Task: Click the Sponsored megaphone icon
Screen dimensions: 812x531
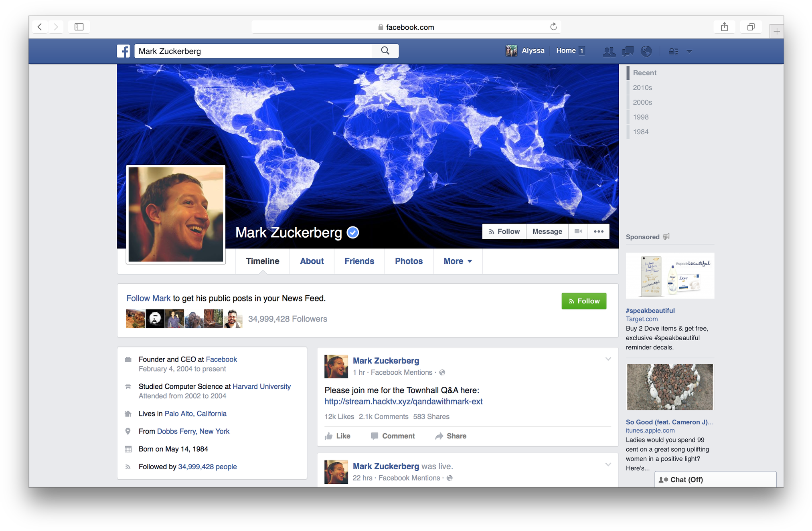Action: click(x=666, y=237)
